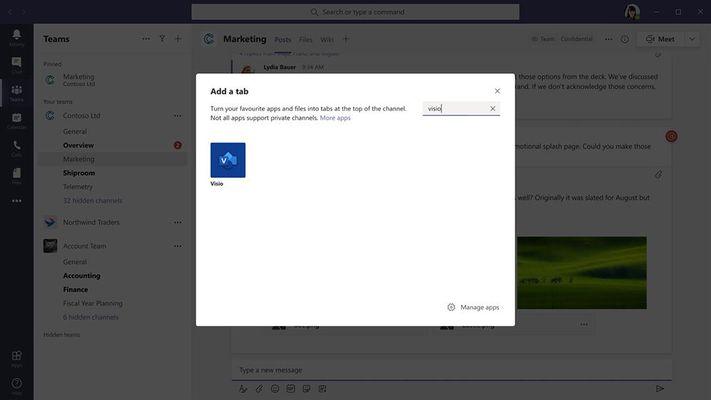Open the Telemetry channel

(x=78, y=187)
